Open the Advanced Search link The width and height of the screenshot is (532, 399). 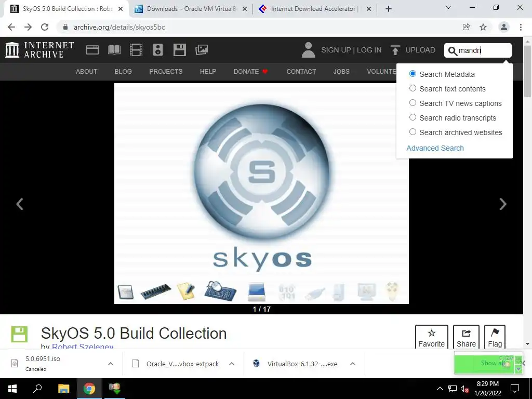[435, 148]
